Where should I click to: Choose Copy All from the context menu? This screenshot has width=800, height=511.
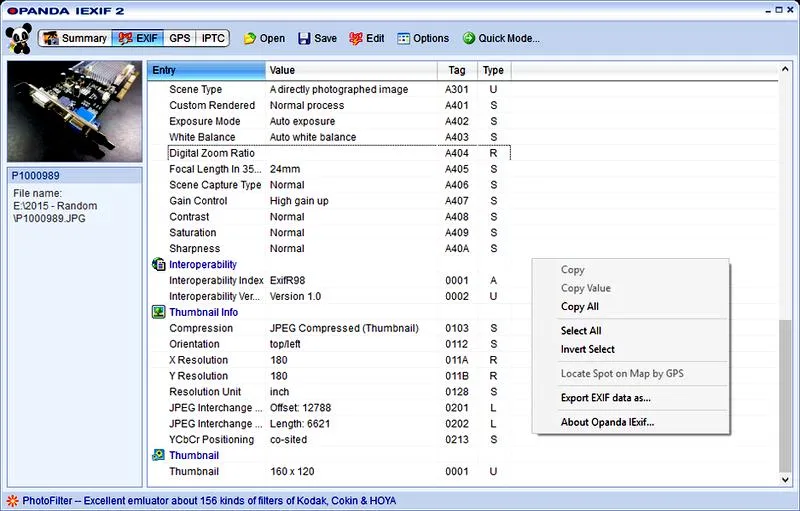[580, 306]
